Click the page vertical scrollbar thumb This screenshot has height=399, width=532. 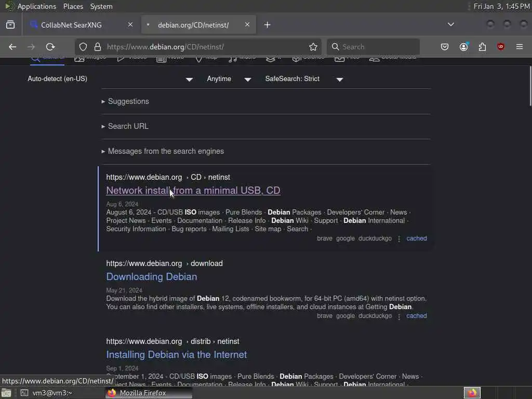pos(530,86)
